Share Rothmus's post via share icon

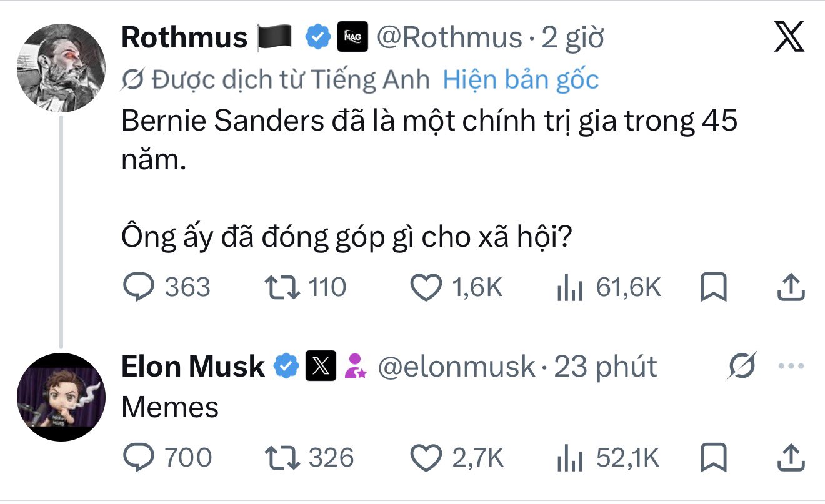click(x=790, y=287)
